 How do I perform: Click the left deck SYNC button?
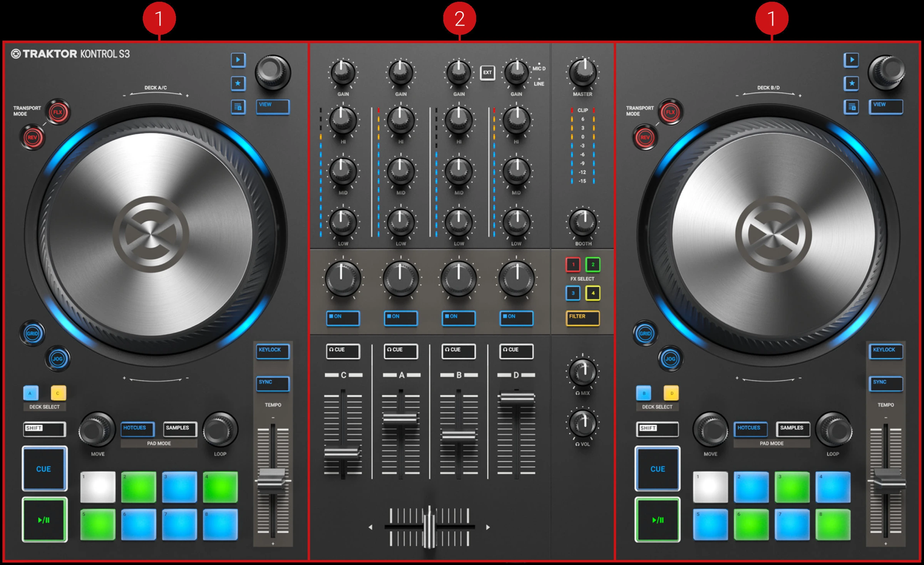273,384
